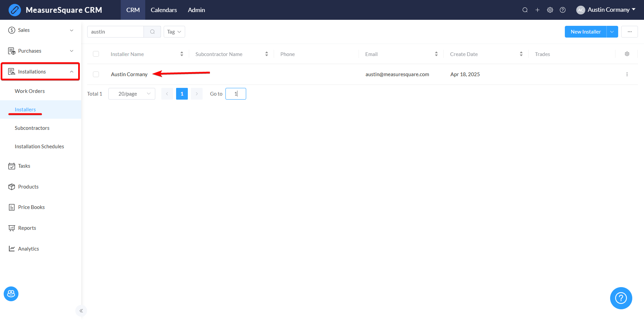
Task: Open table column settings gear icon
Action: [627, 54]
